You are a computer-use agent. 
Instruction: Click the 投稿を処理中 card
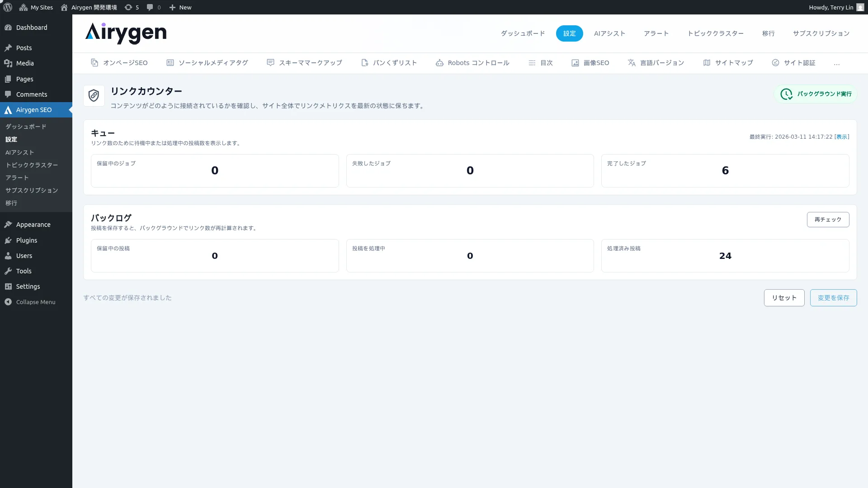pos(470,256)
